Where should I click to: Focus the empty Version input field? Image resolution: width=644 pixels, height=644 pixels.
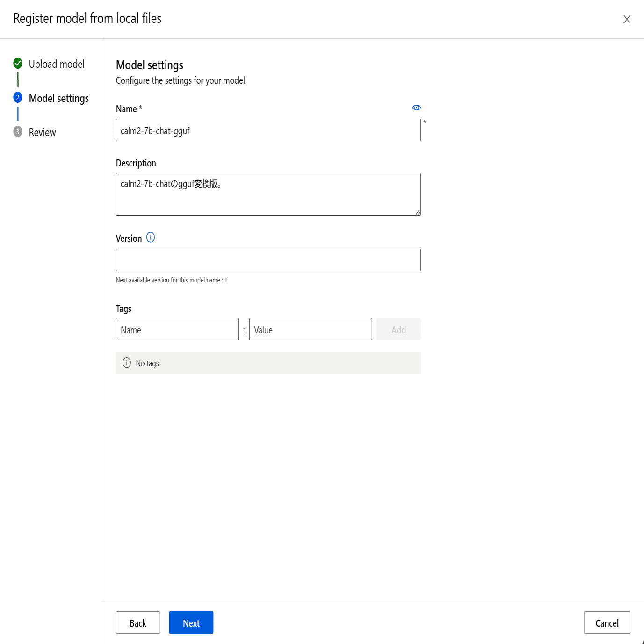click(x=268, y=260)
